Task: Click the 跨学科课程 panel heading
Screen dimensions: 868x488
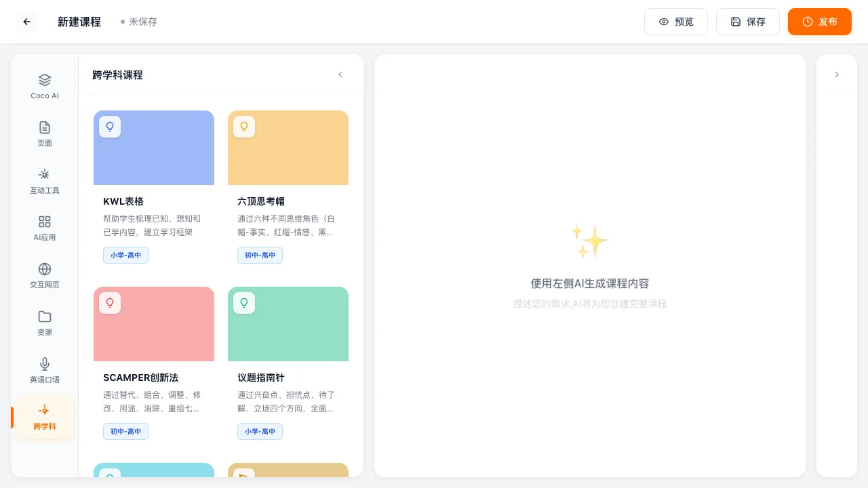Action: tap(118, 75)
